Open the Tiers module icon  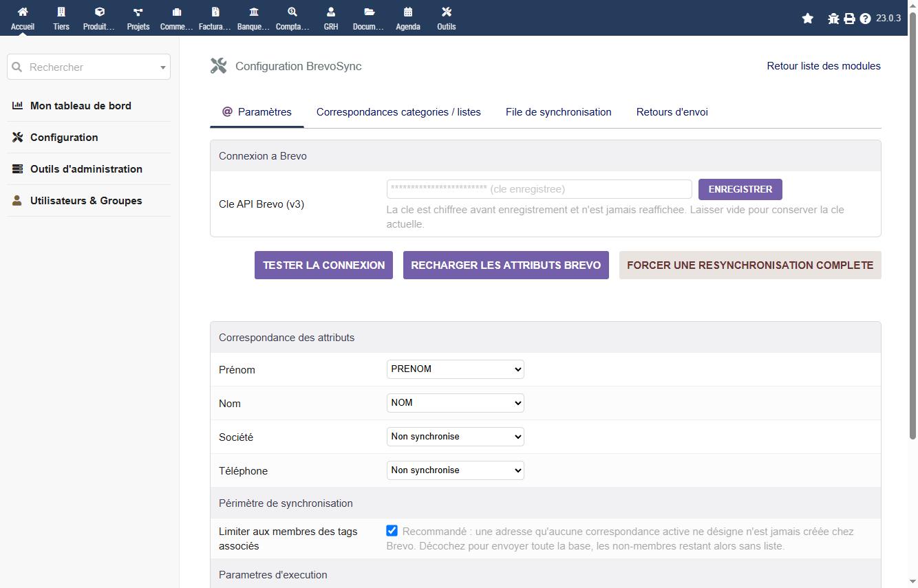(61, 12)
